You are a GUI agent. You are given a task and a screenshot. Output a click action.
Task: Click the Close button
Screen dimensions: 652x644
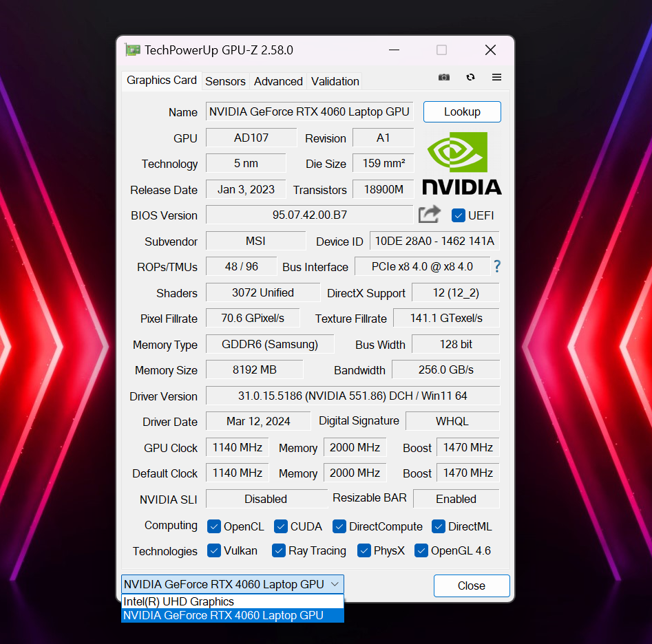472,586
